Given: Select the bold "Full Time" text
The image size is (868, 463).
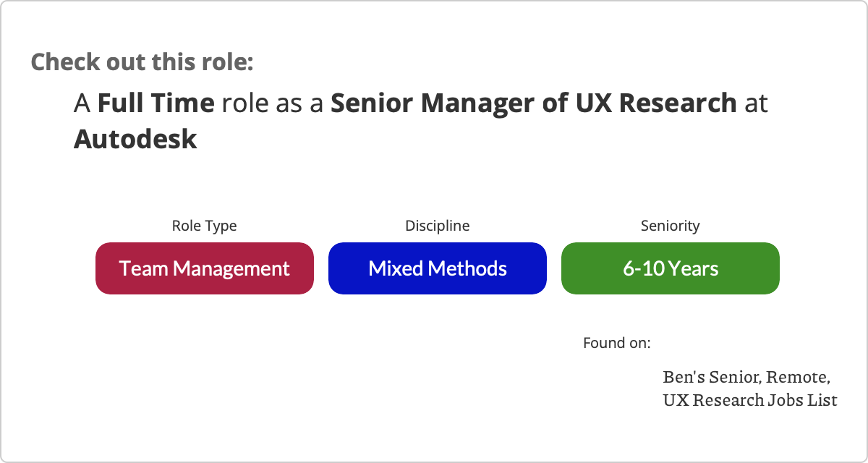Looking at the screenshot, I should pos(156,103).
